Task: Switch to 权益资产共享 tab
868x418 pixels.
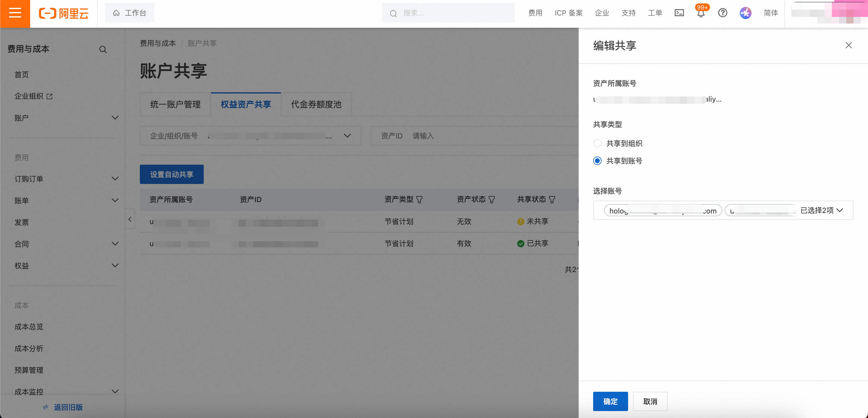Action: [246, 104]
